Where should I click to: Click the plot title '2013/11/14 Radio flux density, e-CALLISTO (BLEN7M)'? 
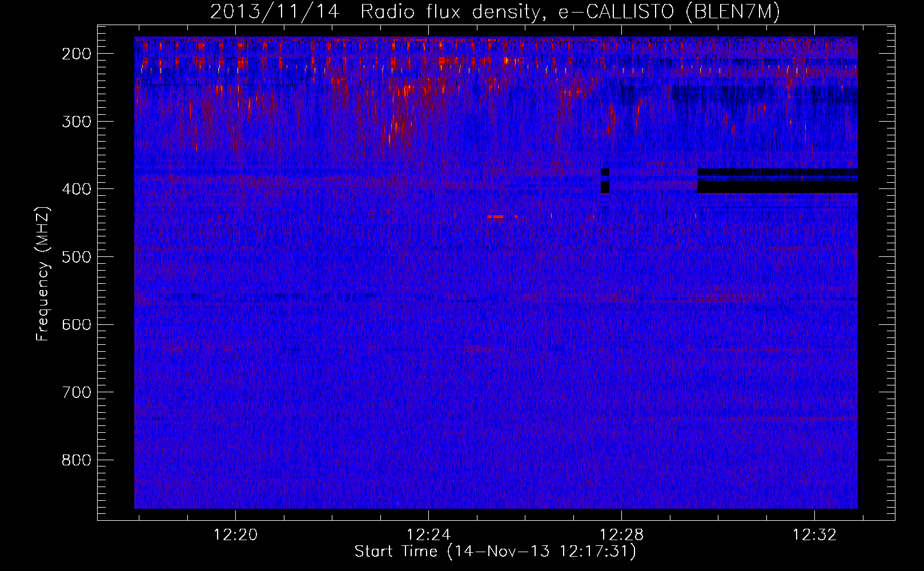(495, 12)
